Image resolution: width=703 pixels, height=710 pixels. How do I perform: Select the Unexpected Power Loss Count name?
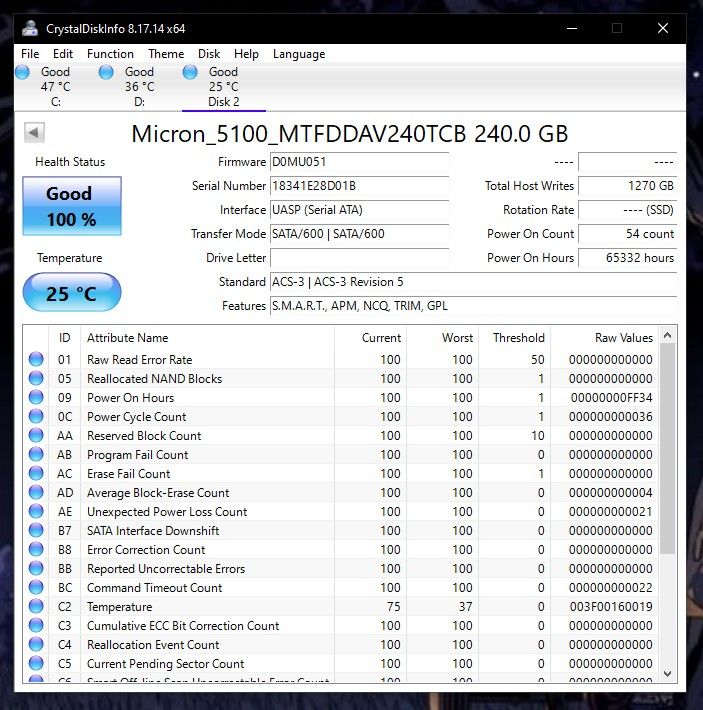point(167,512)
